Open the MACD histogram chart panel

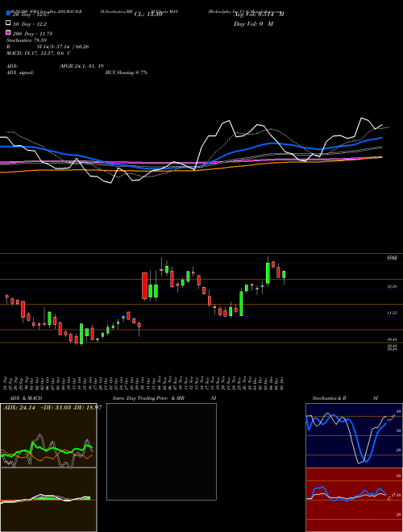click(x=48, y=500)
